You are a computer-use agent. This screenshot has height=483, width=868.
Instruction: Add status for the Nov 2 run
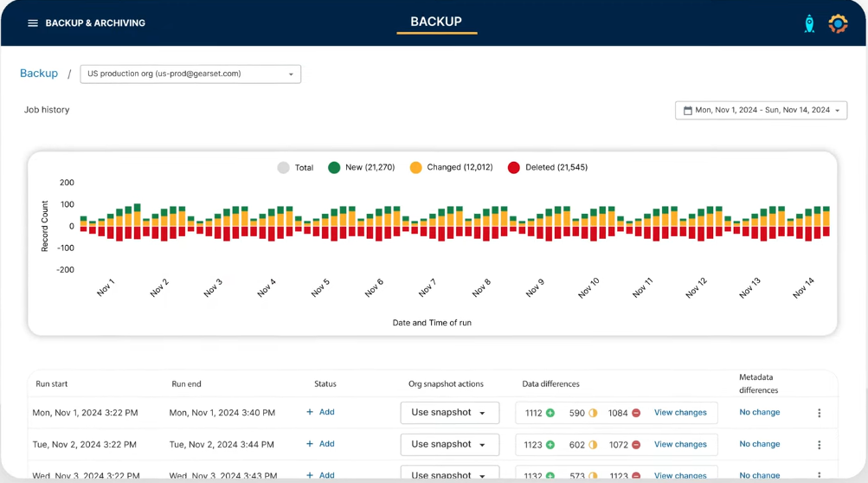click(320, 444)
